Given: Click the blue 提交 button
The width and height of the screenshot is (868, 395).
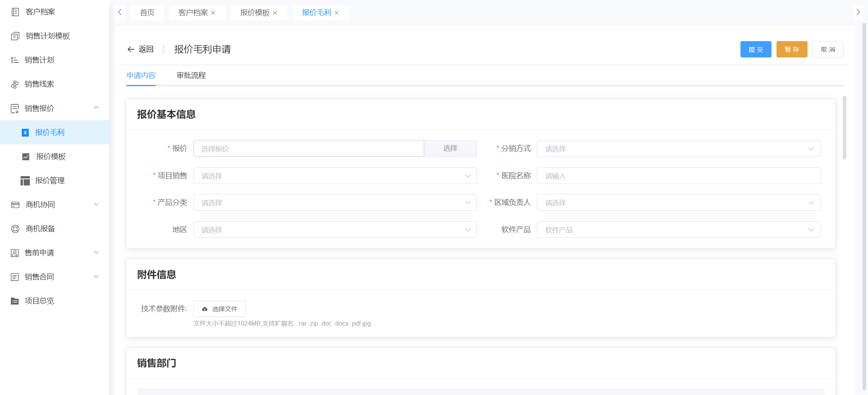Looking at the screenshot, I should click(756, 49).
